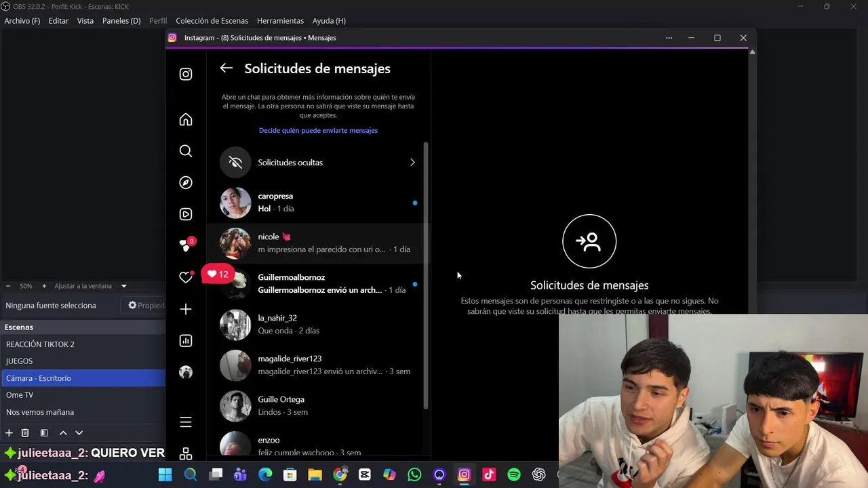The width and height of the screenshot is (868, 488).
Task: Open Herramientas menu in OBS
Action: tap(280, 21)
